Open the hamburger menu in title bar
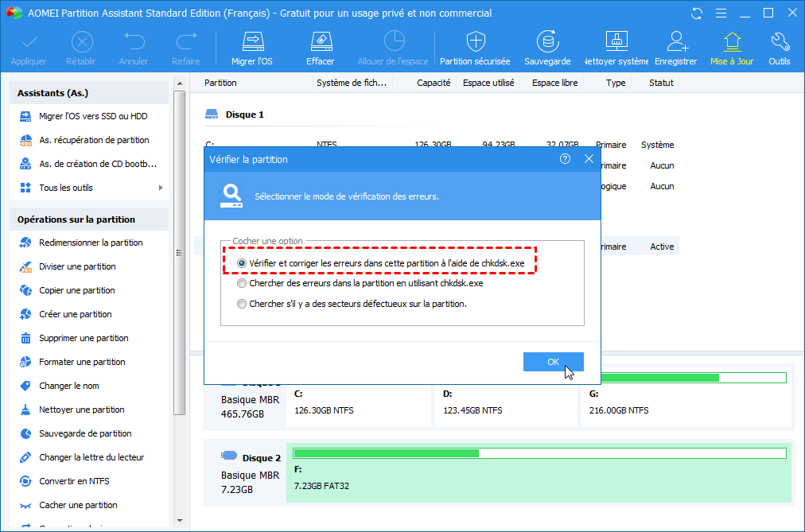Viewport: 805px width, 532px height. 721,14
